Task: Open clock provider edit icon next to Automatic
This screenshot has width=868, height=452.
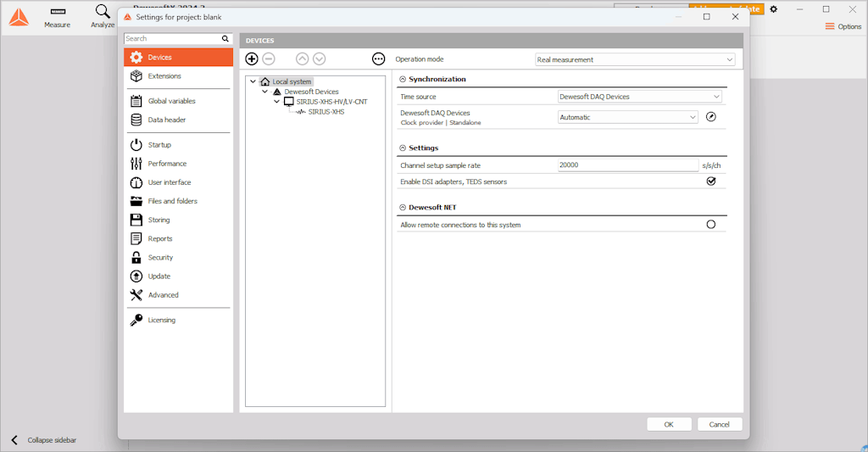Action: (711, 117)
